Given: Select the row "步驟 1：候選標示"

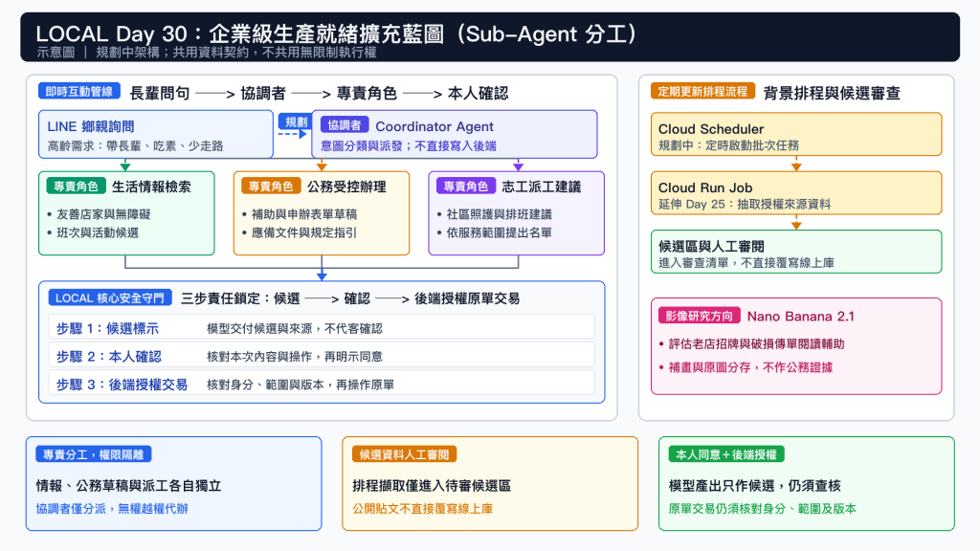Looking at the screenshot, I should [322, 328].
